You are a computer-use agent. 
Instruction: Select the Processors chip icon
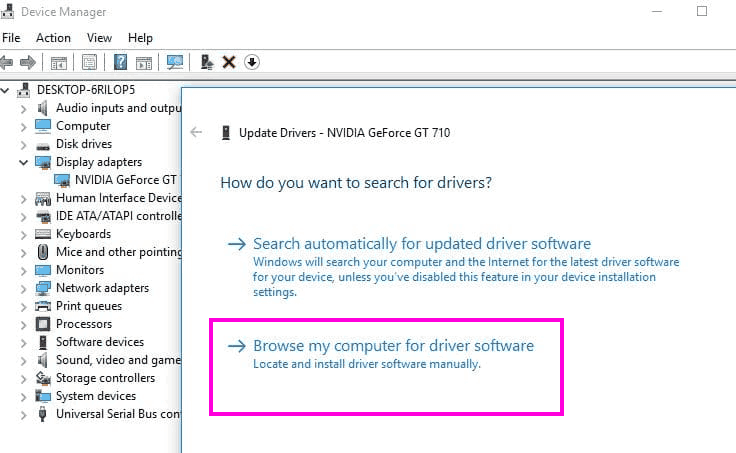pyautogui.click(x=43, y=324)
